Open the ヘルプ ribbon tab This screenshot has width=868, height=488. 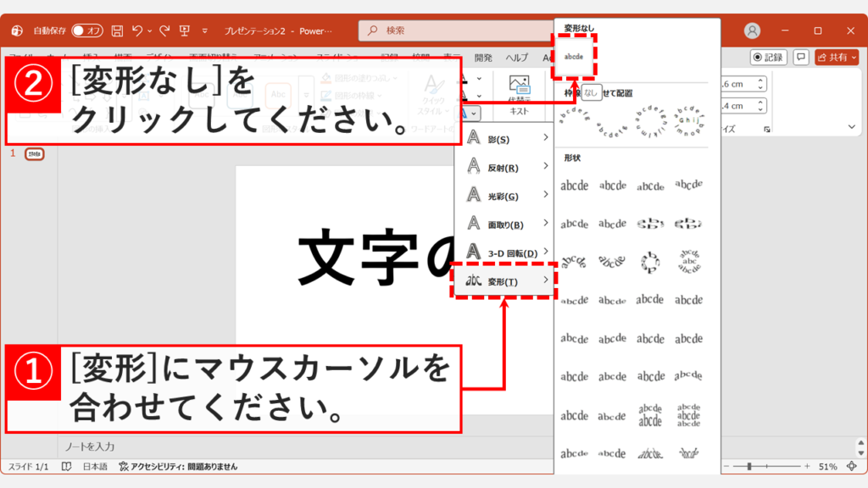click(515, 58)
